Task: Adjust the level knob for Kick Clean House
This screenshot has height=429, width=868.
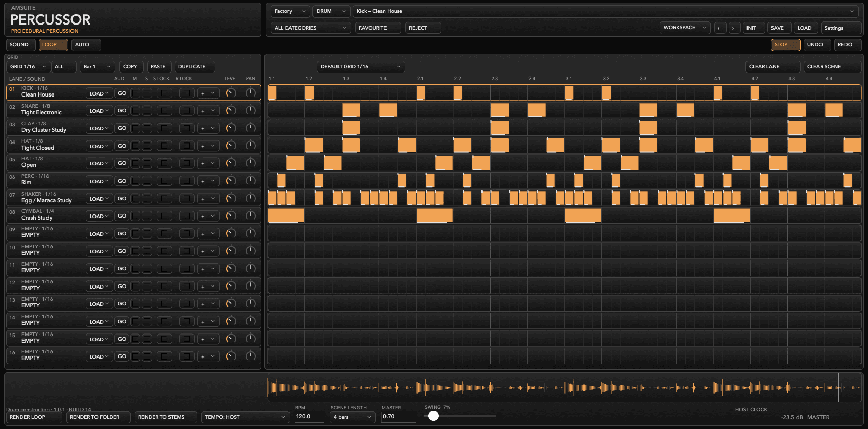Action: point(231,92)
